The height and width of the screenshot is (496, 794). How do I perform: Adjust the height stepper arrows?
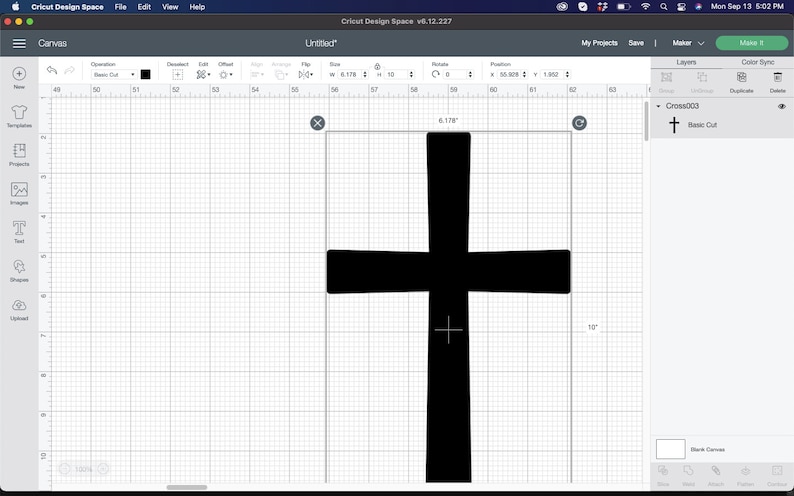411,74
